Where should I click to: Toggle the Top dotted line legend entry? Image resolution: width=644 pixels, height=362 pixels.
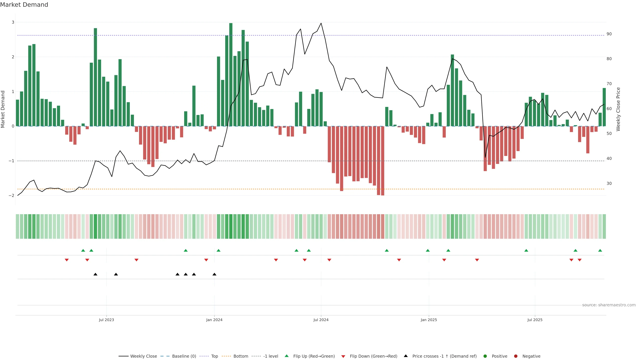pyautogui.click(x=214, y=356)
